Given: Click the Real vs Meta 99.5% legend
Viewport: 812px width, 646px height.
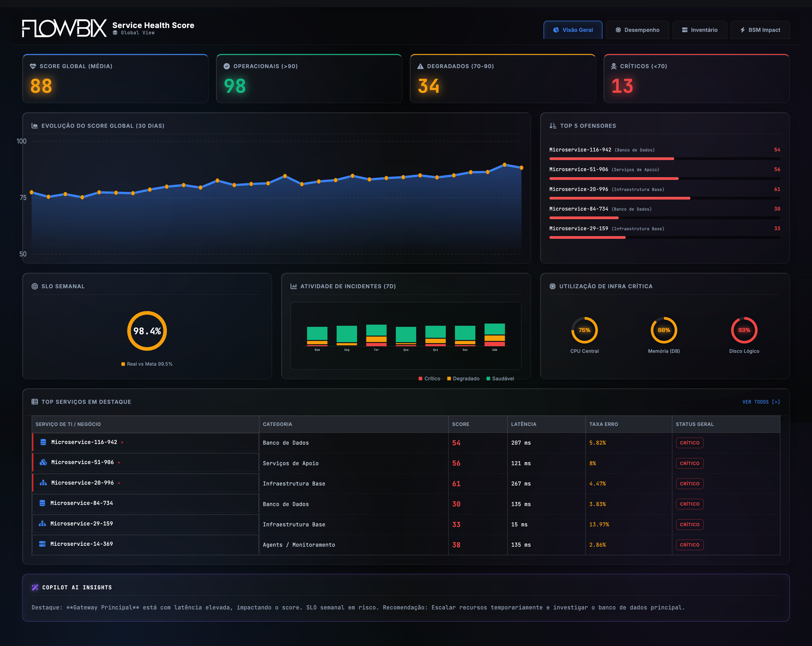Looking at the screenshot, I should coord(147,364).
